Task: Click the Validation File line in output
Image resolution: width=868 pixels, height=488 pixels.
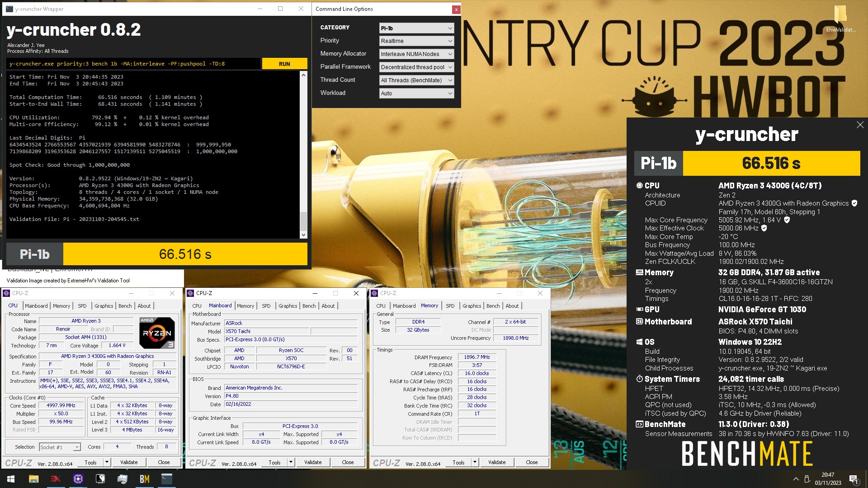Action: click(x=75, y=219)
